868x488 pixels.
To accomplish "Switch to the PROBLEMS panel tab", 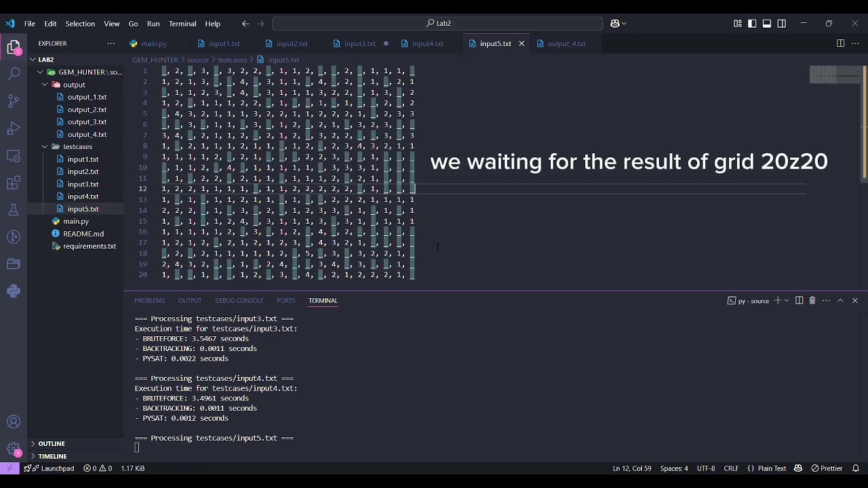I will point(149,300).
